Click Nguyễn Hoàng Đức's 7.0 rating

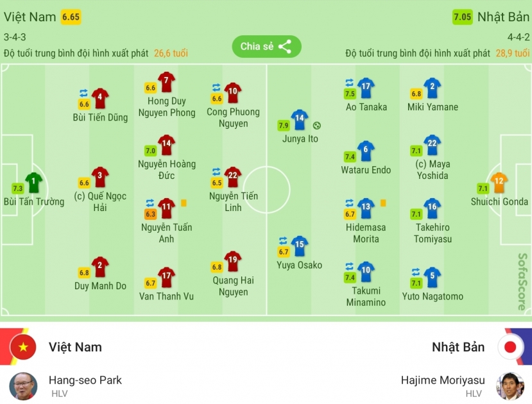[150, 151]
